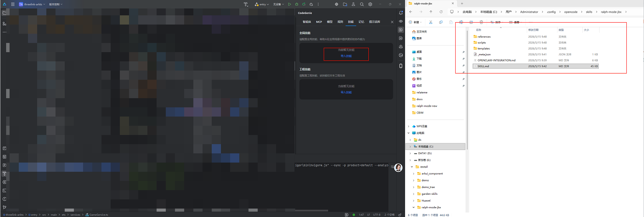The image size is (644, 217).
Task: Open the account profile icon in IDE toolbar
Action: click(x=353, y=4)
